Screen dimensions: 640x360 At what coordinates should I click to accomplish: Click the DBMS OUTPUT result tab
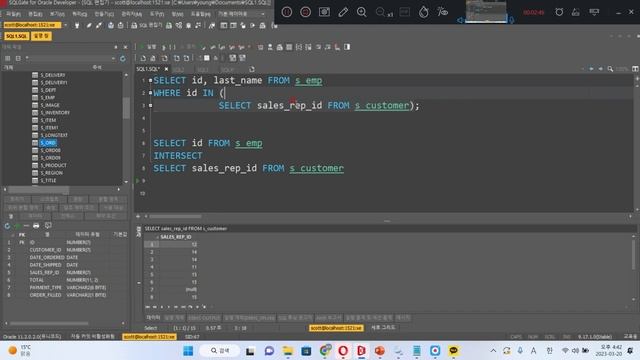(203, 318)
